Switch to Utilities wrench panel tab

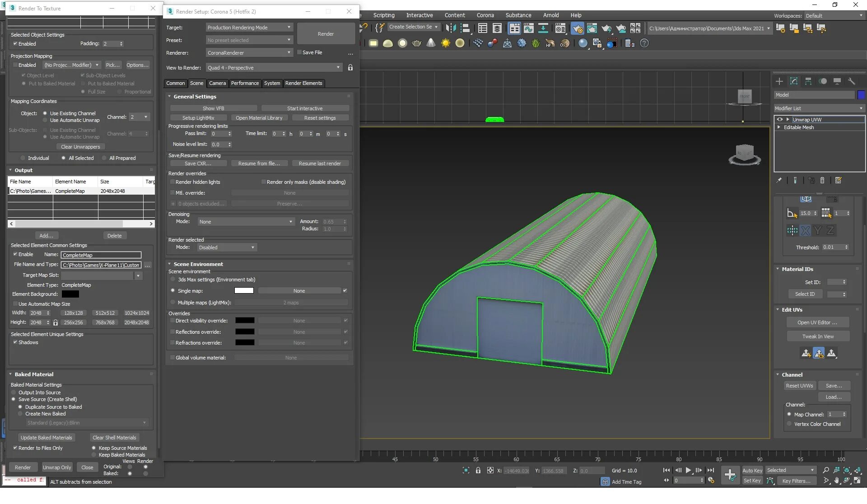pyautogui.click(x=852, y=81)
